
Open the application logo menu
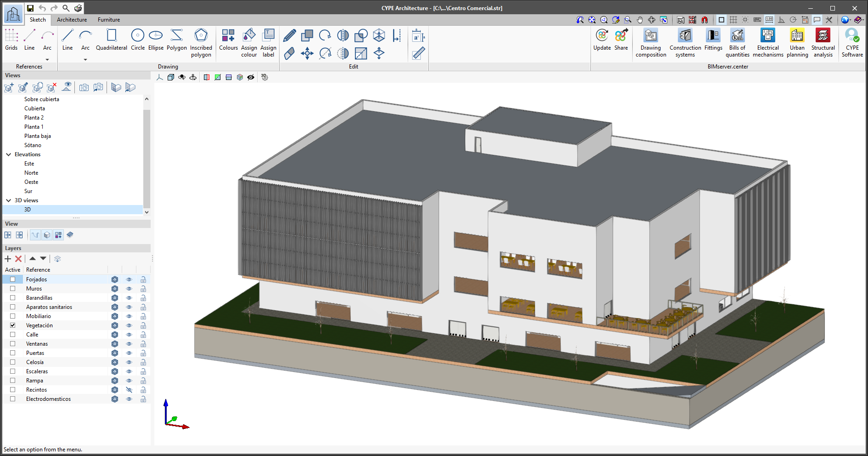tap(13, 14)
